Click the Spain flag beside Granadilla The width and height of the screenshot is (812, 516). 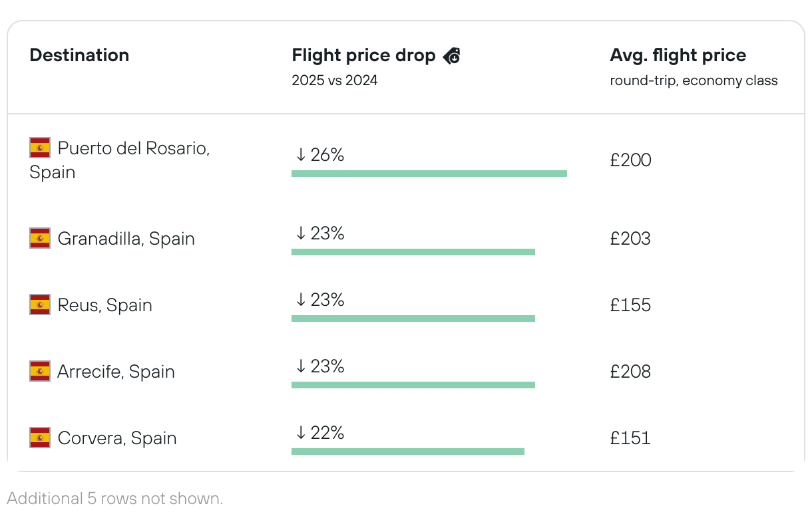[40, 238]
